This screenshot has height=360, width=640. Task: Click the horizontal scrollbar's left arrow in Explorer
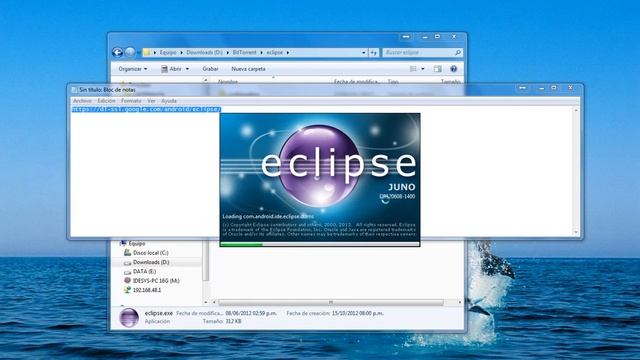pyautogui.click(x=214, y=302)
